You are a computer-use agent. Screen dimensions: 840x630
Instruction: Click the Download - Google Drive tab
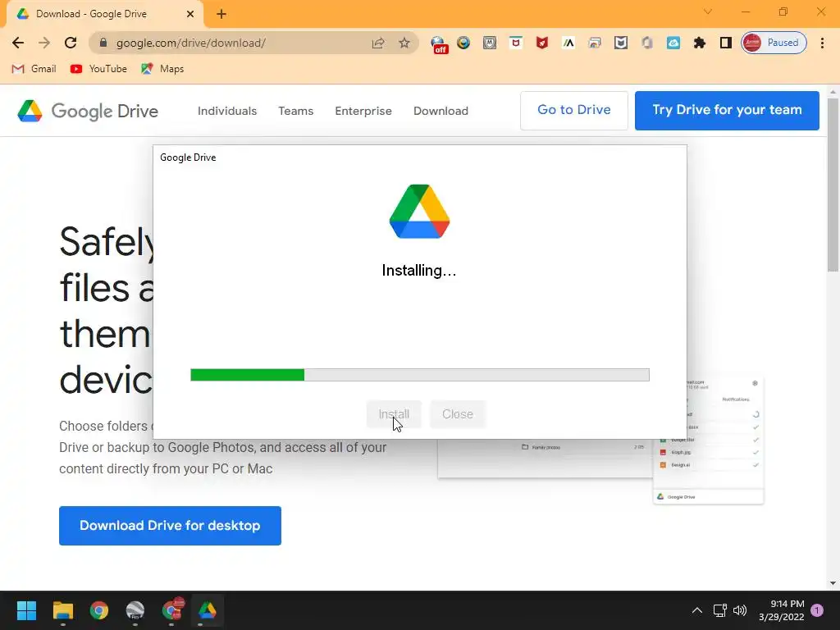coord(105,15)
